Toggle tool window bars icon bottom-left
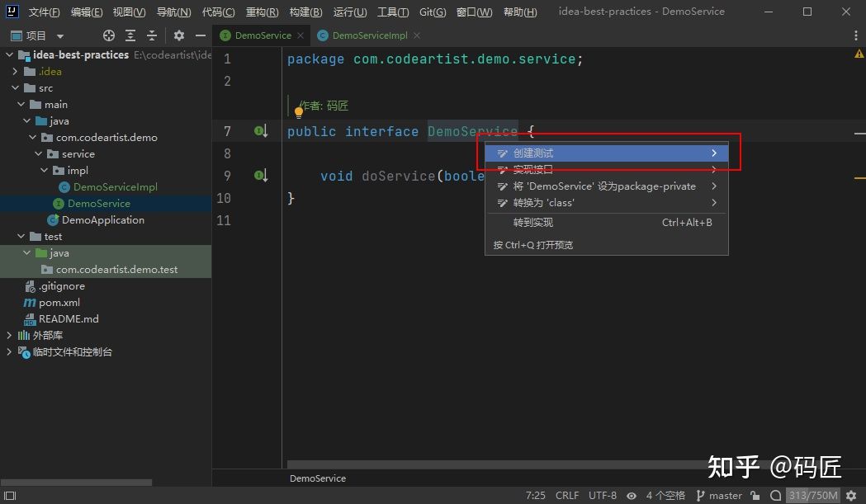This screenshot has width=866, height=504. [x=10, y=495]
